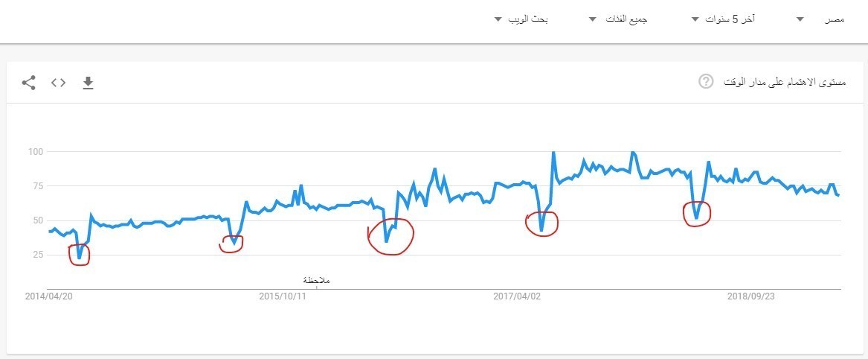Image resolution: width=868 pixels, height=359 pixels.
Task: Open the search type dropdown بحث الويب
Action: (x=521, y=19)
